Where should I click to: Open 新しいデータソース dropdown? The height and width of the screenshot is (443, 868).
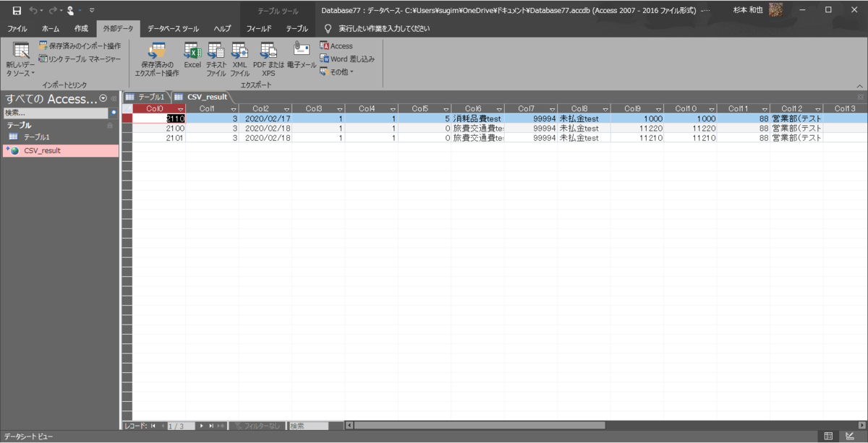pos(21,59)
